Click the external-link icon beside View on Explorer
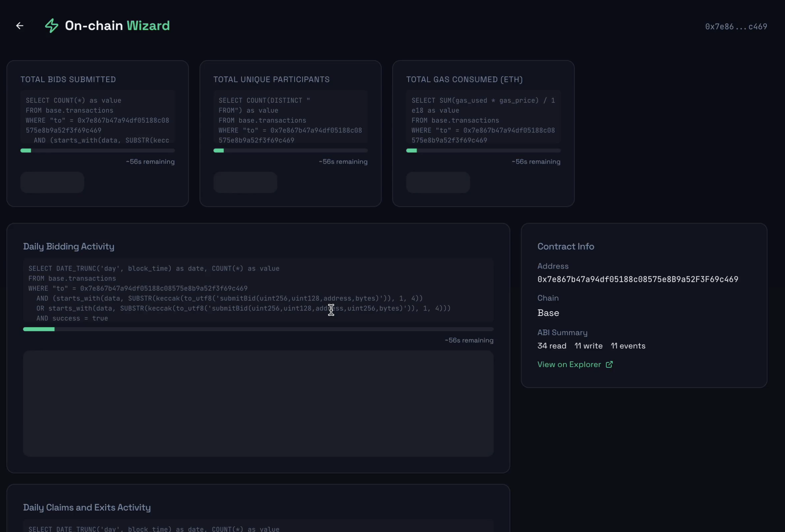785x532 pixels. 609,364
